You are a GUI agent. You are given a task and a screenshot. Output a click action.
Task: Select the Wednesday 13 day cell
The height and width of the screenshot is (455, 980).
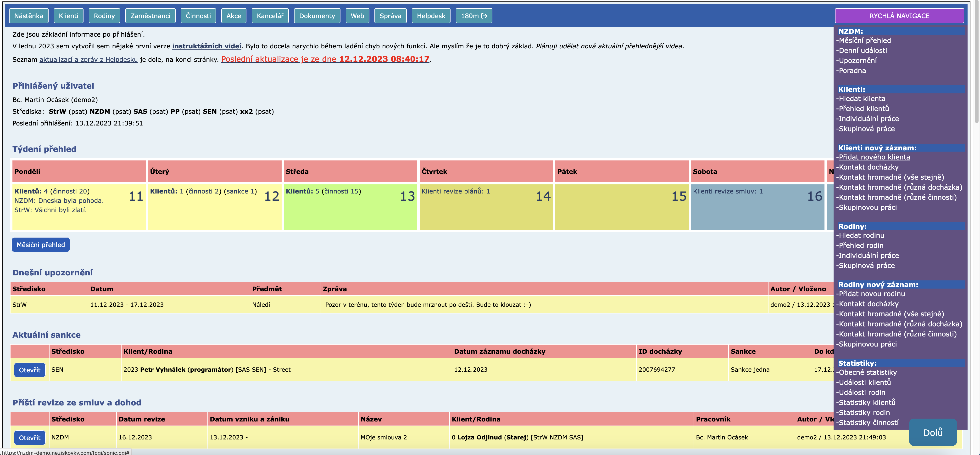(350, 207)
